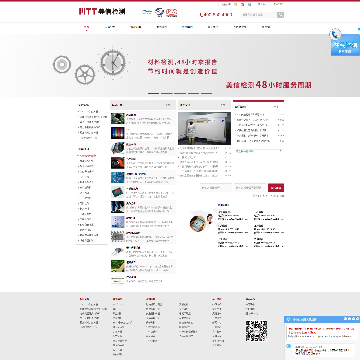Click the gears and clock banner graphic
Screen dimensions: 360x360
point(91,65)
